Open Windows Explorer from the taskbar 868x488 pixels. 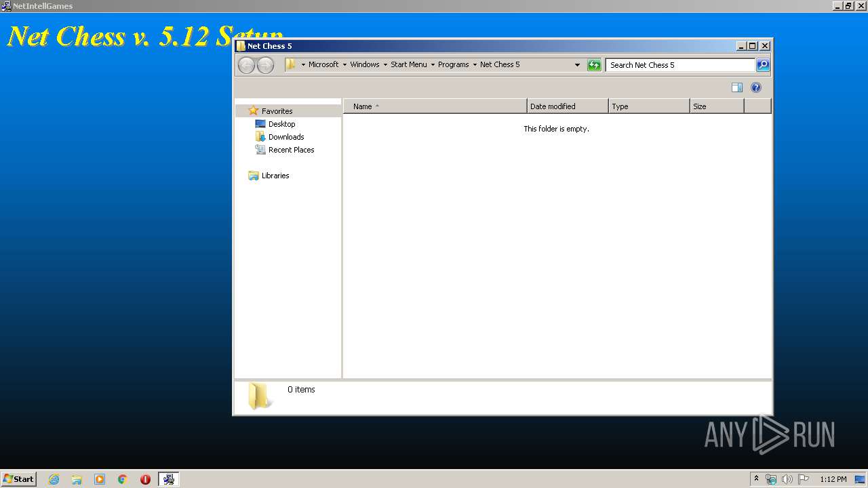(77, 479)
